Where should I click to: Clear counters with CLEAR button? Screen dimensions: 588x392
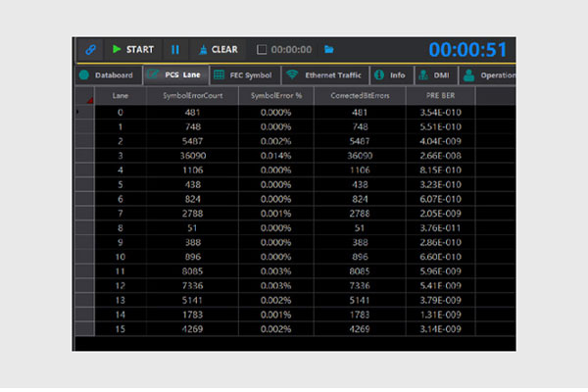[x=218, y=50]
